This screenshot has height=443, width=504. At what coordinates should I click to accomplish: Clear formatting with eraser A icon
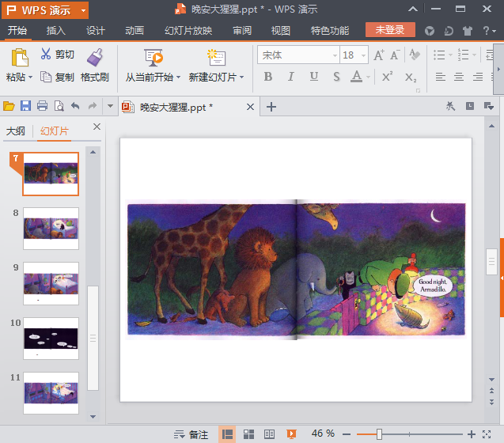click(x=415, y=55)
